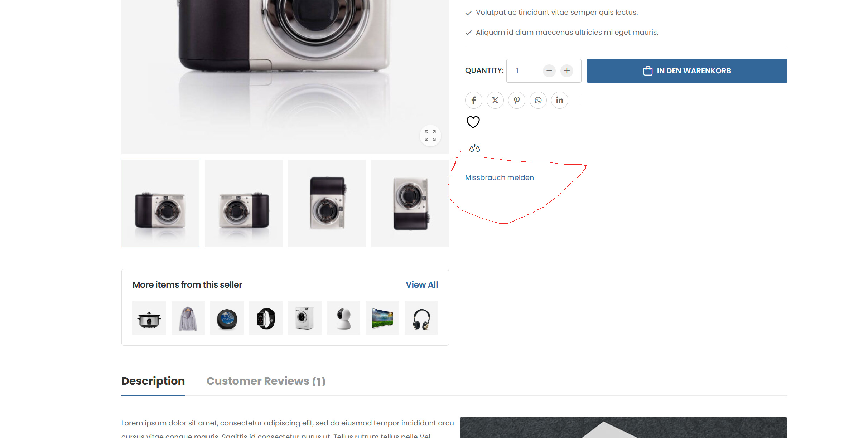The height and width of the screenshot is (438, 868).
Task: Open the smartwatch seller item
Action: tap(266, 318)
